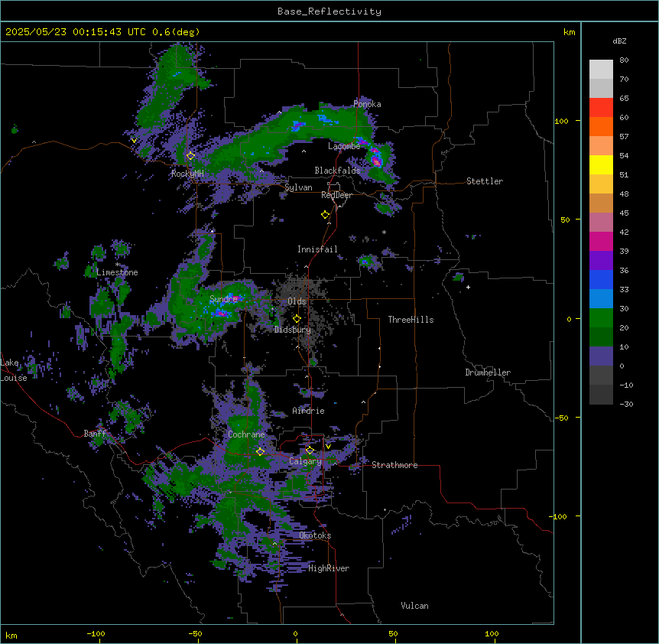Click the Banff town label

point(95,434)
